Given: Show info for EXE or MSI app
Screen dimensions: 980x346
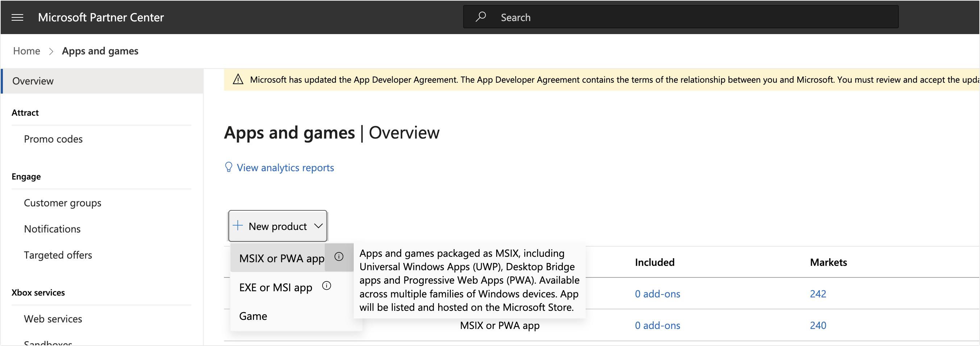Looking at the screenshot, I should 327,286.
